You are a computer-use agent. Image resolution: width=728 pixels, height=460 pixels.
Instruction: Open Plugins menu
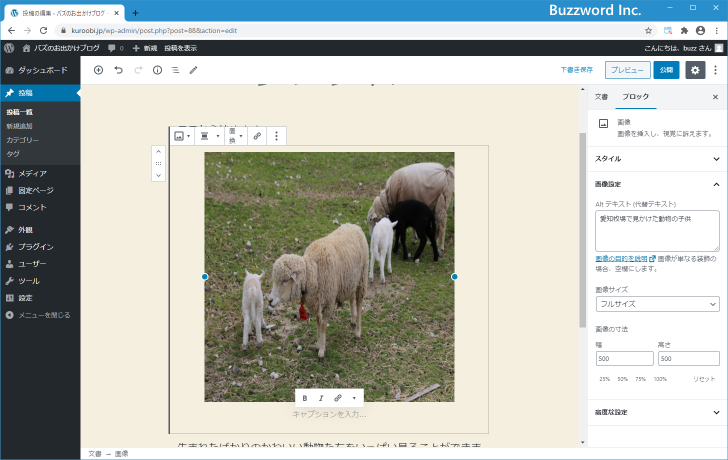coord(40,247)
